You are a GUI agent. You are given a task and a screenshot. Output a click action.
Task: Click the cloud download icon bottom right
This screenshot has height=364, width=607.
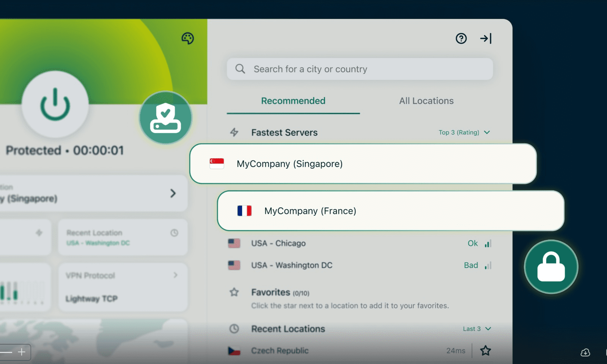pos(585,353)
